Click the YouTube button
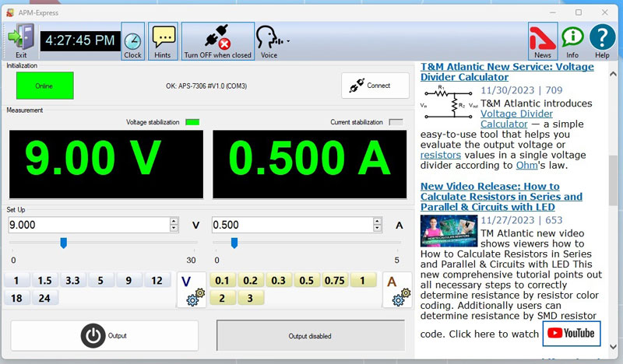Image resolution: width=623 pixels, height=364 pixels. (x=572, y=333)
